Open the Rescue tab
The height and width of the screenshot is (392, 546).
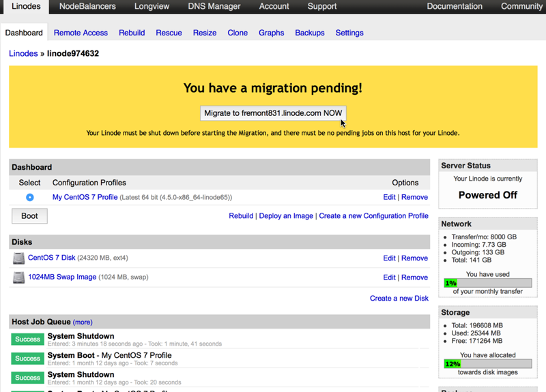(169, 33)
